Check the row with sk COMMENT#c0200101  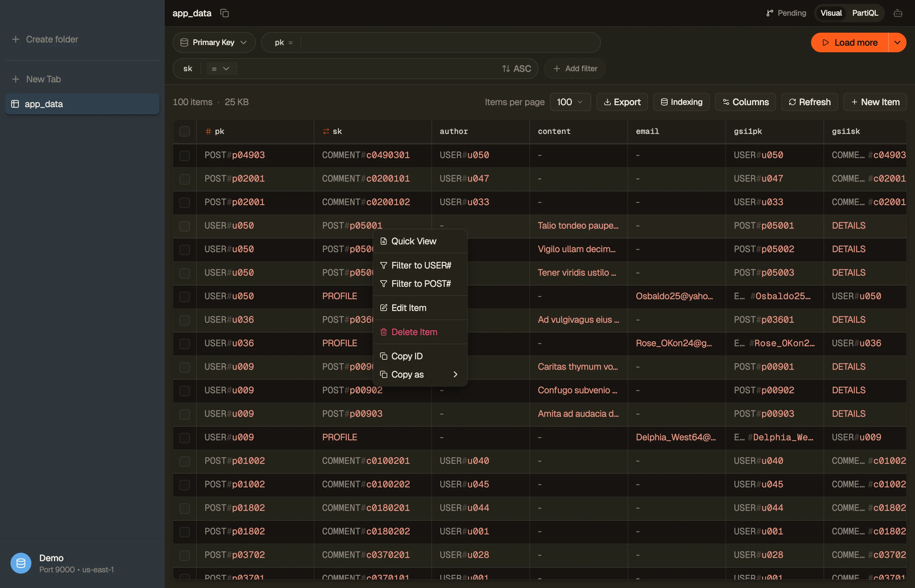coord(184,179)
